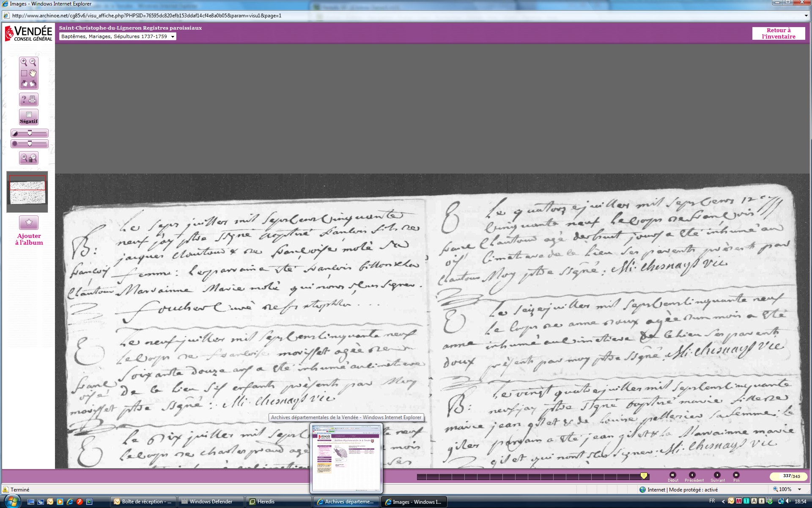Rotate image right icon
The height and width of the screenshot is (508, 812).
point(33,84)
